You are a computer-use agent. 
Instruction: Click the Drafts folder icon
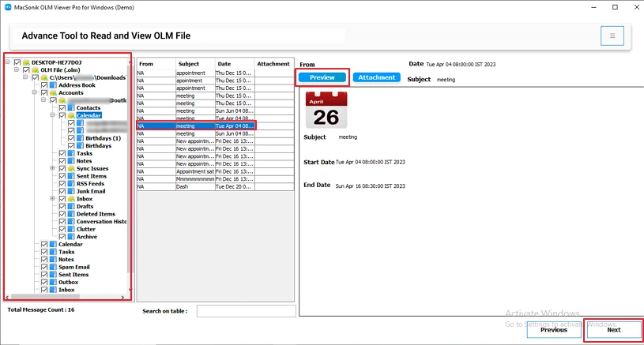[x=71, y=206]
